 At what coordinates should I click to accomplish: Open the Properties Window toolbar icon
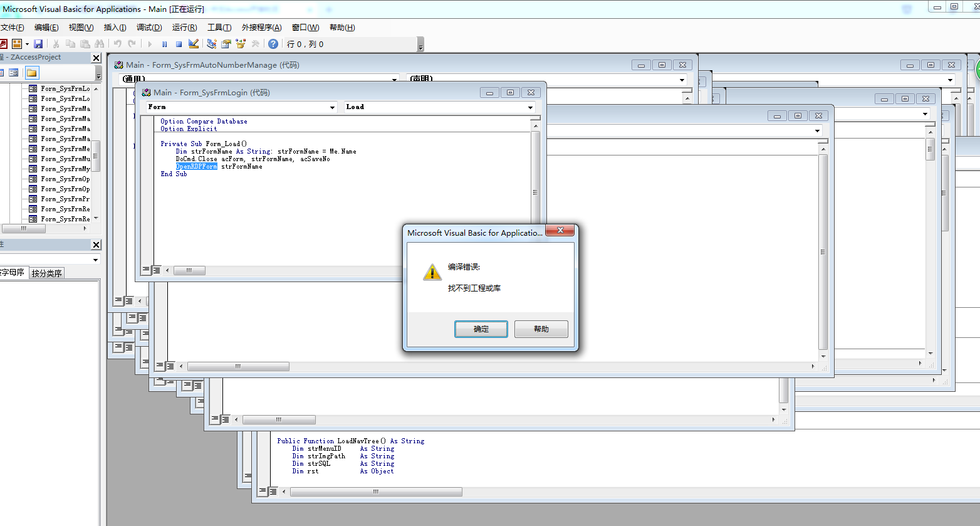[226, 44]
